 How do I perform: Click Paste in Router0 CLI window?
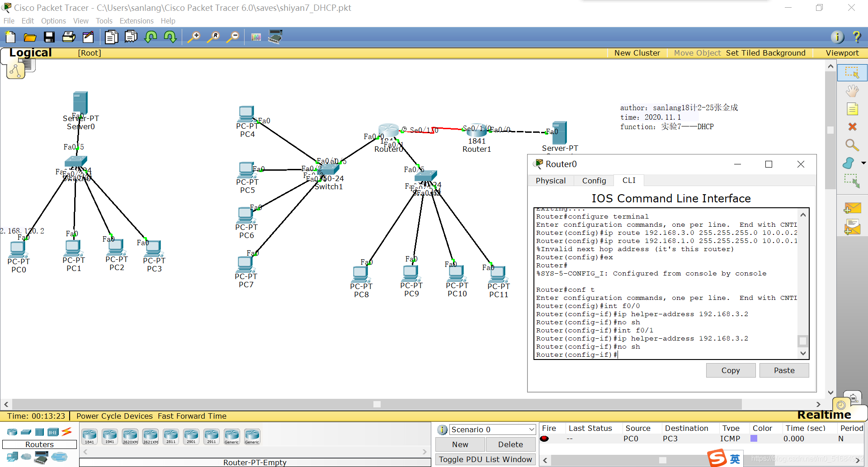tap(784, 370)
